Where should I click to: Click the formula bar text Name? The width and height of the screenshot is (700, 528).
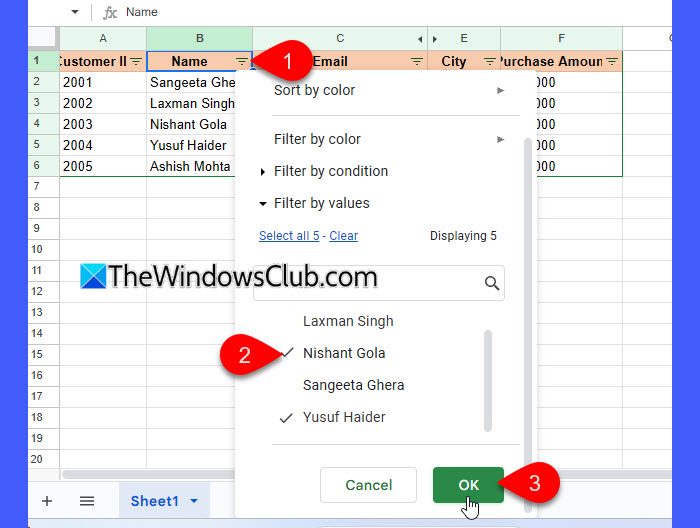click(x=142, y=12)
